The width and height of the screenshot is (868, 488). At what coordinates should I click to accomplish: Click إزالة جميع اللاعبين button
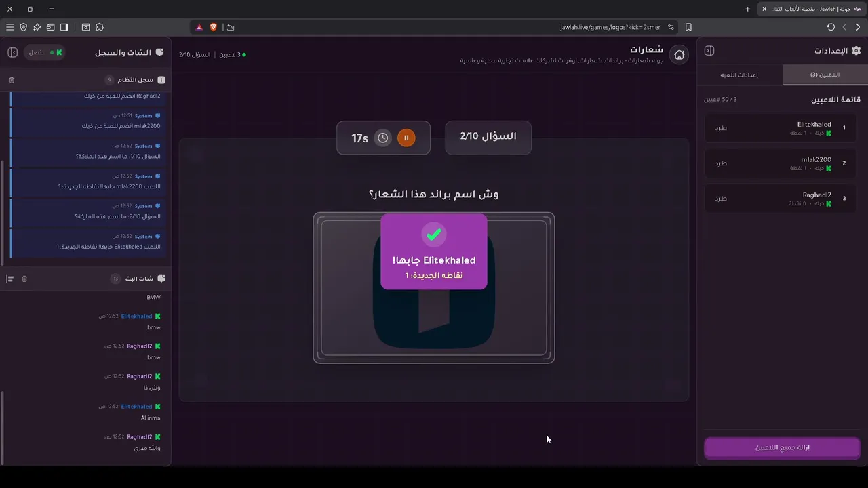point(782,447)
